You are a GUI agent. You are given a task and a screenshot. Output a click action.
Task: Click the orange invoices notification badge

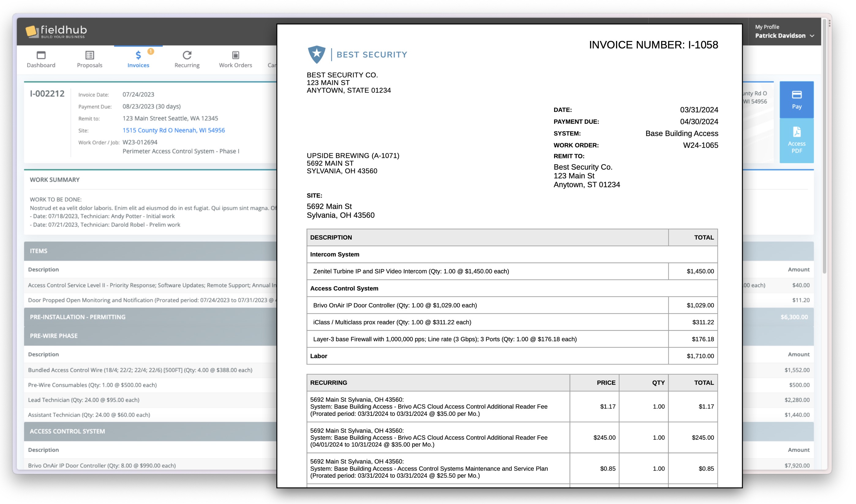(x=151, y=51)
